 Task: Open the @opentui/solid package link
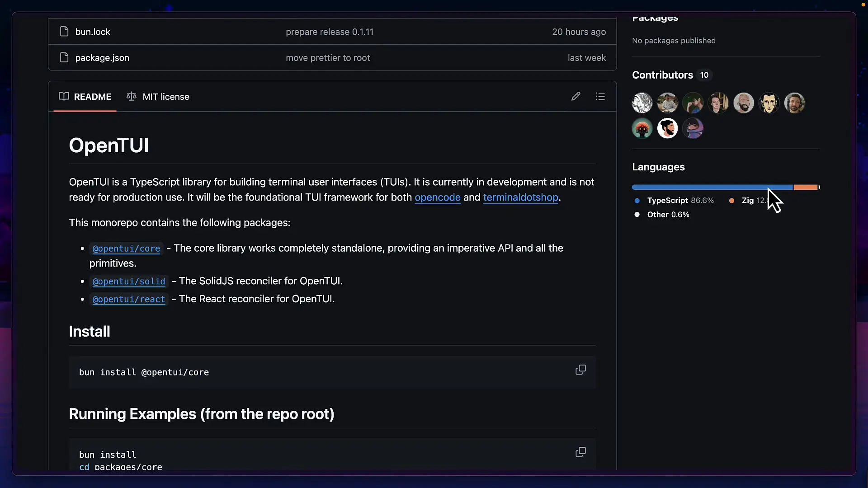[129, 282]
